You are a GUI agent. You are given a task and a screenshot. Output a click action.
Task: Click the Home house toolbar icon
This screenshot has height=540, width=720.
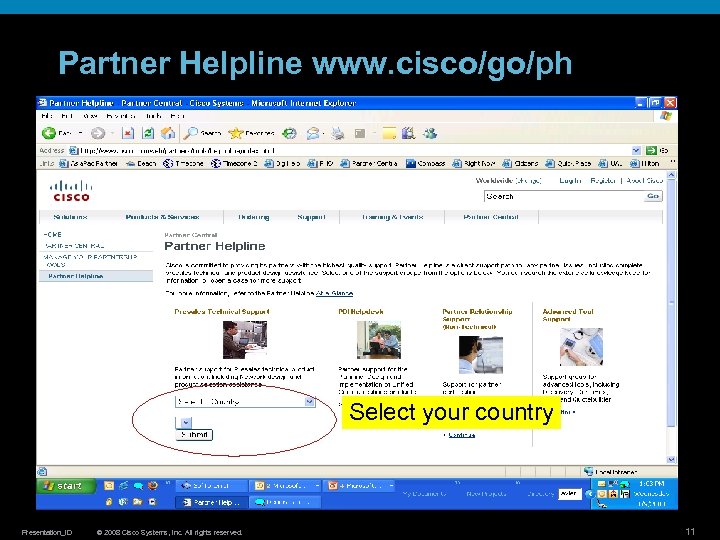tap(168, 133)
